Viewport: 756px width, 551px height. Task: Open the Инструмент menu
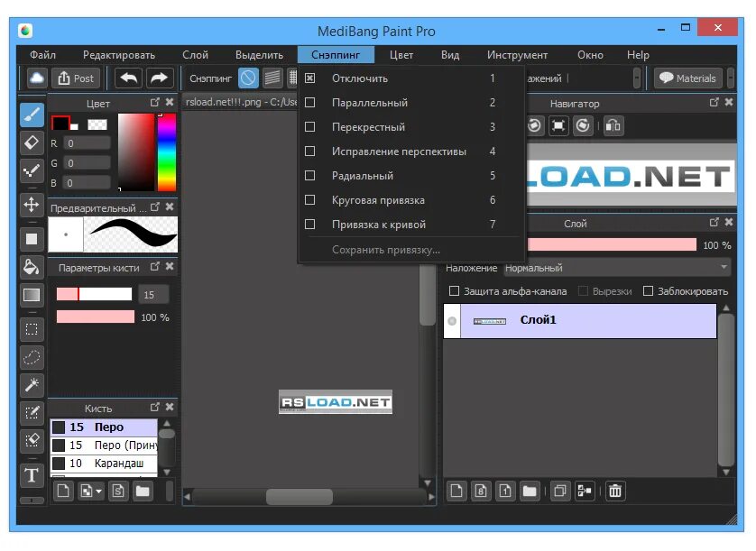point(517,55)
